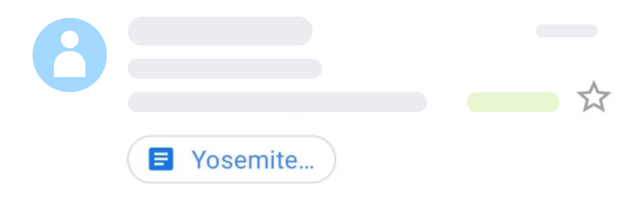Viewport: 644px width, 199px height.
Task: Open the long message snippet placeholder bar
Action: click(277, 102)
